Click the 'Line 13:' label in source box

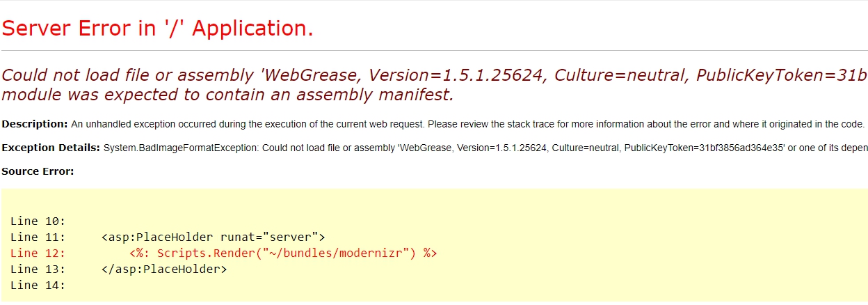coord(38,269)
